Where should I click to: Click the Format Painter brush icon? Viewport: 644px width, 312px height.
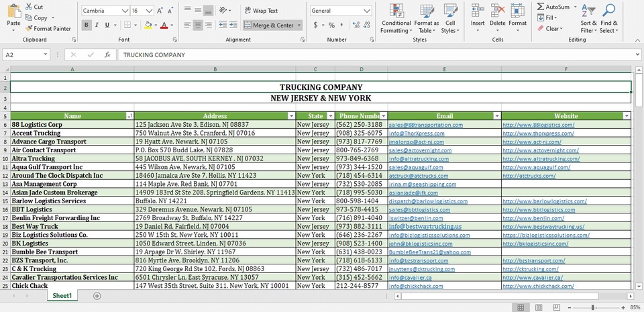29,29
